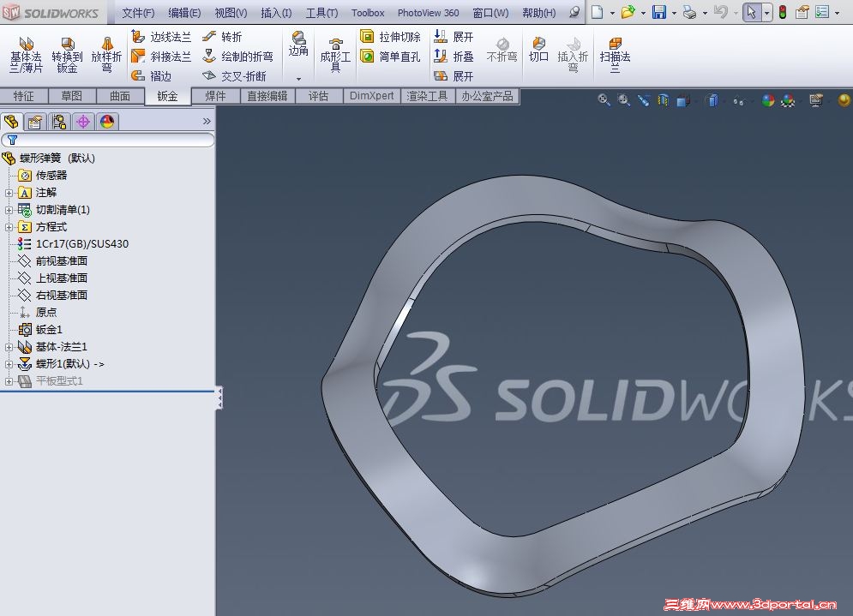Open the ConfigurationManager panel tab
This screenshot has height=616, width=853.
coord(59,122)
